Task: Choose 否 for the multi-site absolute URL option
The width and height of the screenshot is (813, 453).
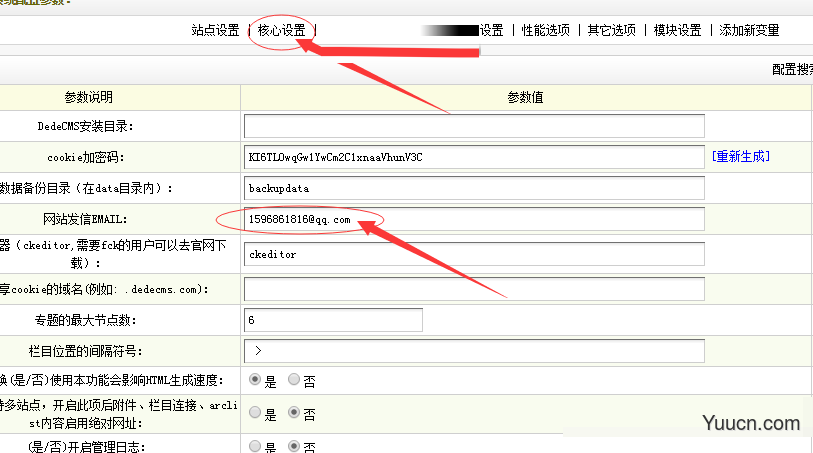Action: click(294, 413)
